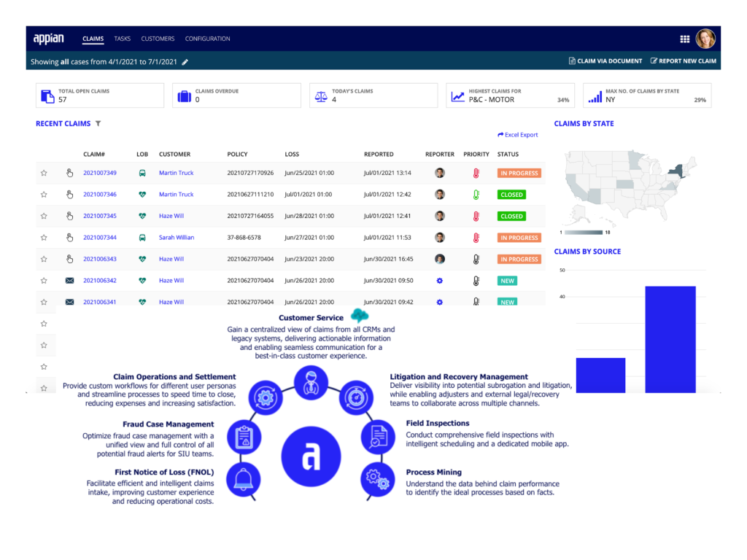Star claim 2021007346 as favorite
The image size is (747, 560).
pyautogui.click(x=44, y=194)
